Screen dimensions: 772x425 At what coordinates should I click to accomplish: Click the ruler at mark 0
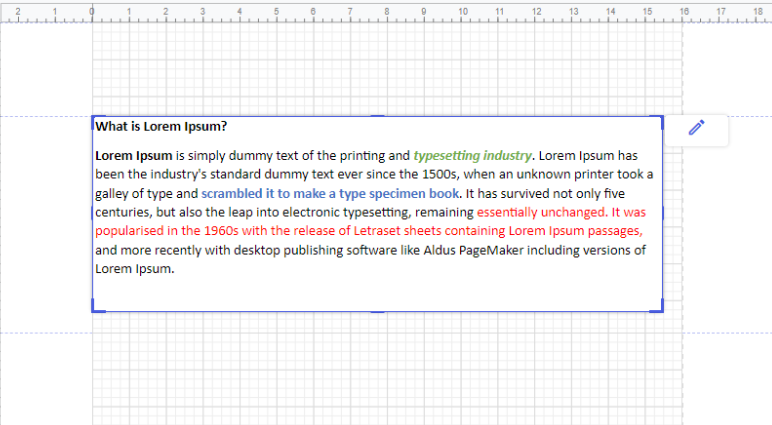coord(92,12)
